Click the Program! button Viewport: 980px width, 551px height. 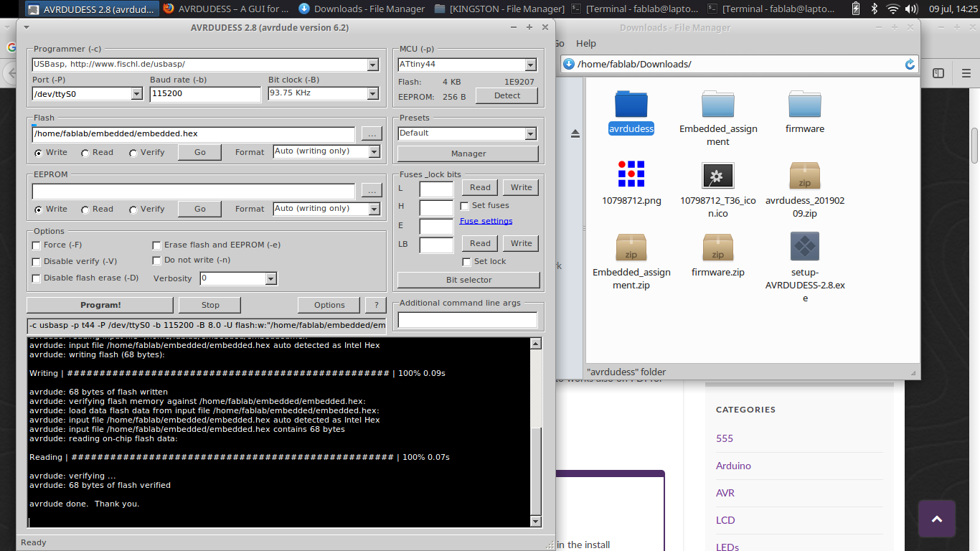(100, 305)
